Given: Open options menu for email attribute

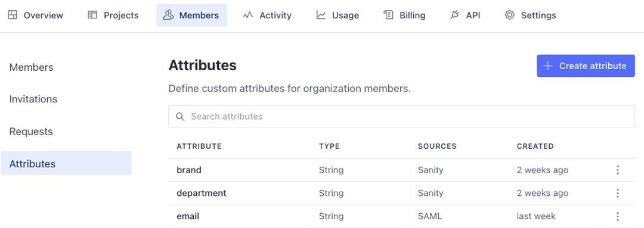Looking at the screenshot, I should (x=617, y=216).
